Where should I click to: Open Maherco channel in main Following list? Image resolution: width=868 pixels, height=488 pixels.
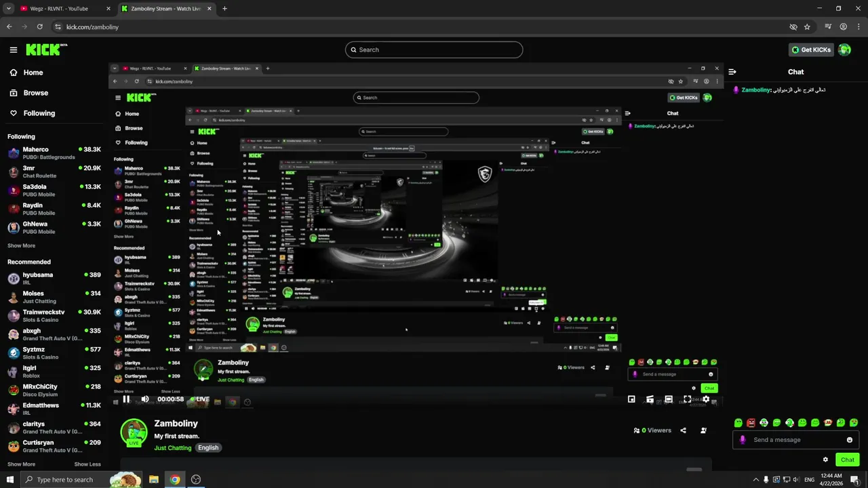54,153
